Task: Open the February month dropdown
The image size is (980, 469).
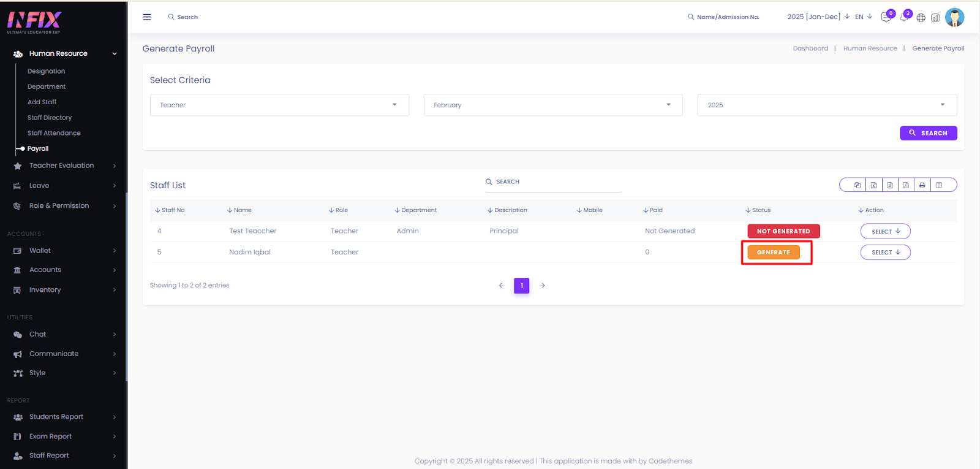Action: 553,105
